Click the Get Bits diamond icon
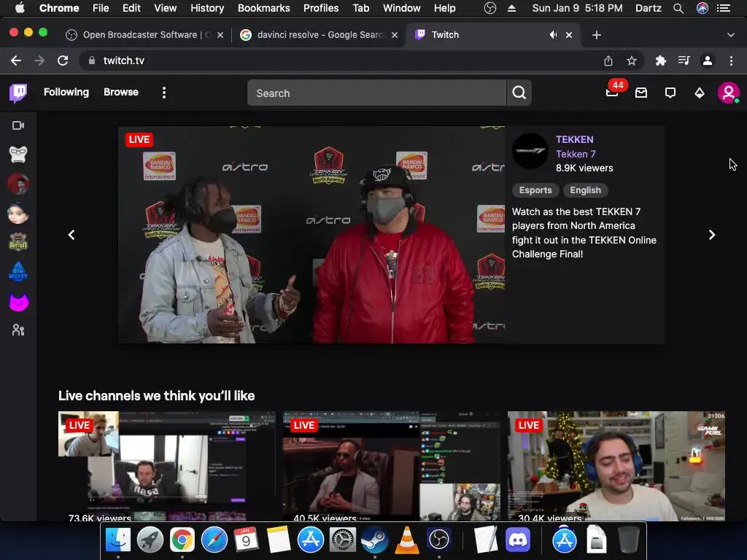Screen dimensions: 747x560 pos(700,93)
